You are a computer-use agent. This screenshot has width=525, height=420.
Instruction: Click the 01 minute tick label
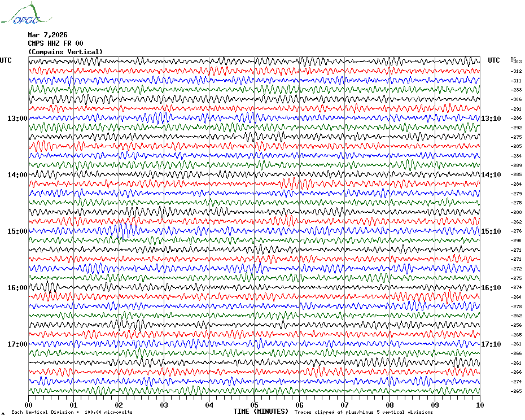(73, 405)
